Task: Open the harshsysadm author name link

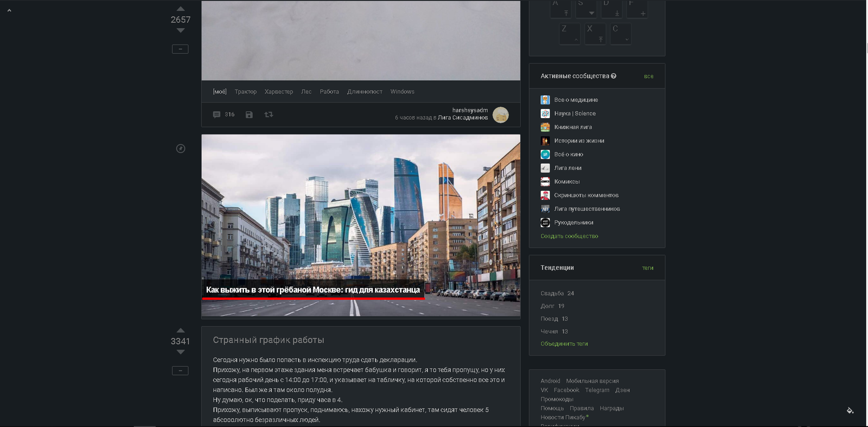Action: (470, 110)
